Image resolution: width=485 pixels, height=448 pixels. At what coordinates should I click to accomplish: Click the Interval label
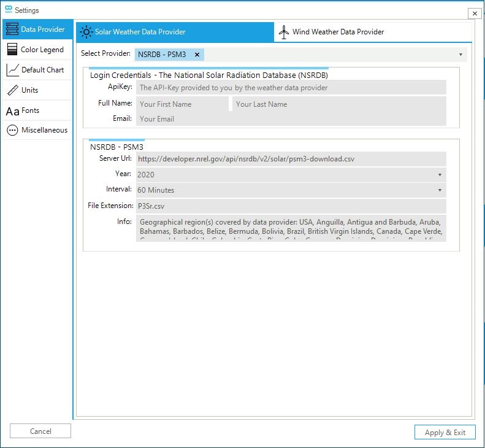click(x=119, y=189)
